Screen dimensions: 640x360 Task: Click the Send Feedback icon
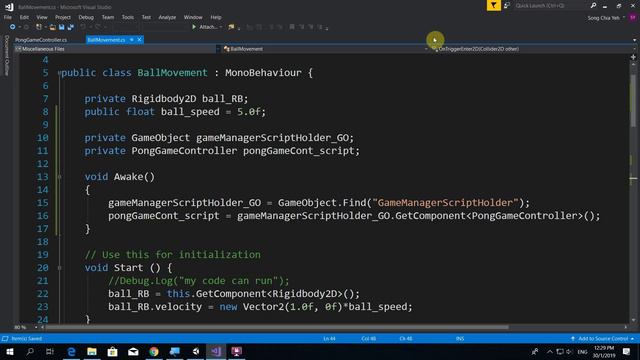(507, 5)
